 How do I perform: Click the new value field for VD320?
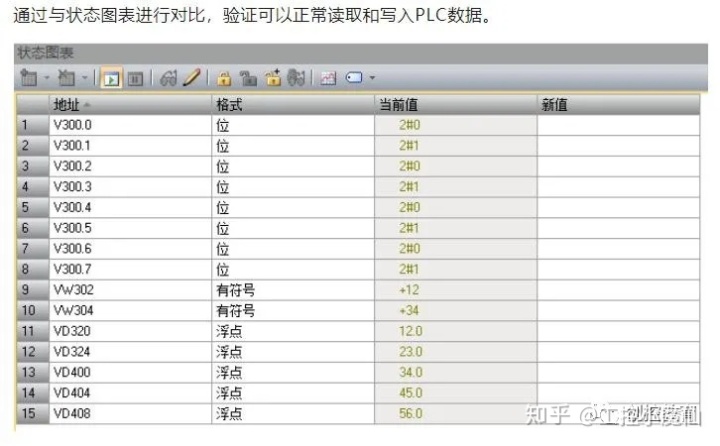click(x=619, y=331)
